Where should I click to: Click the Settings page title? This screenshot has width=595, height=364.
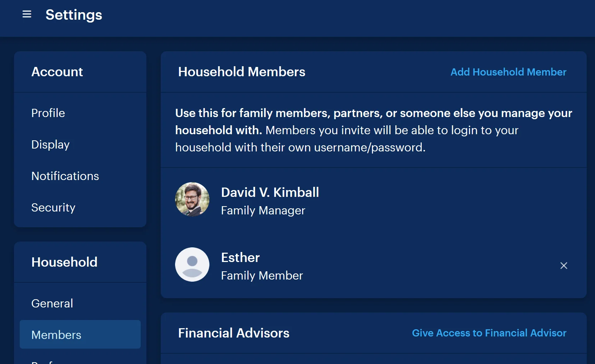coord(73,15)
